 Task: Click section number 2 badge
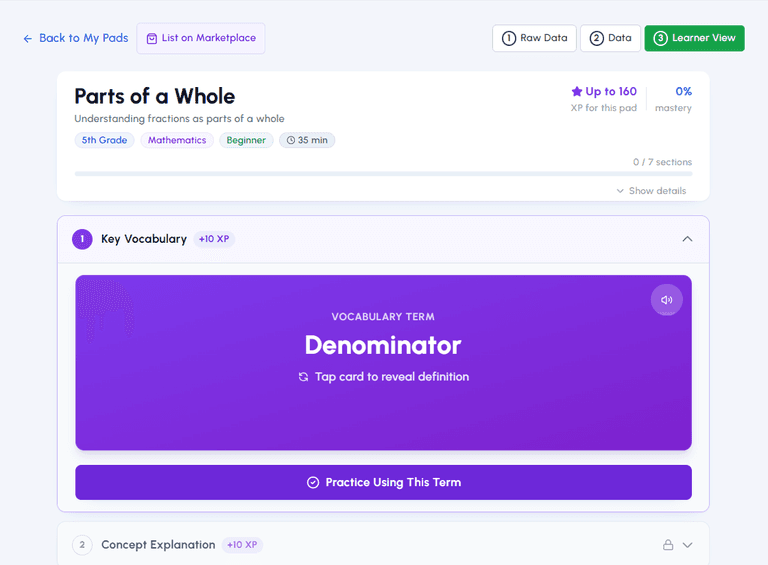(82, 545)
